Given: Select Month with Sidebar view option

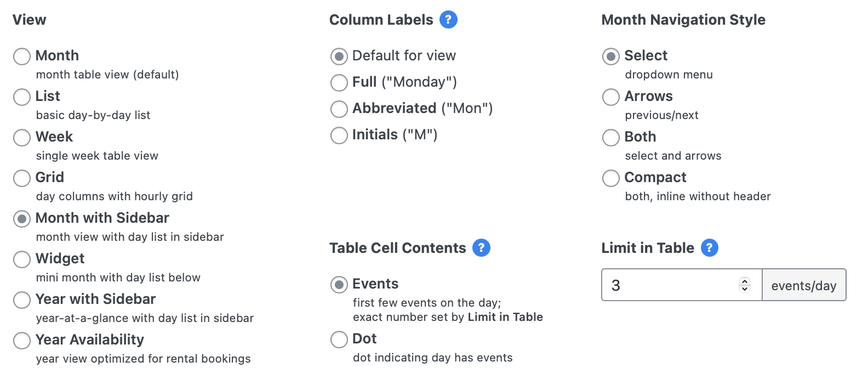Looking at the screenshot, I should pos(22,219).
